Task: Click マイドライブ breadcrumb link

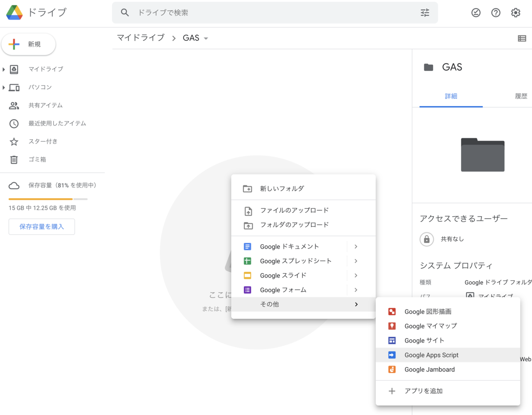Action: [x=141, y=38]
